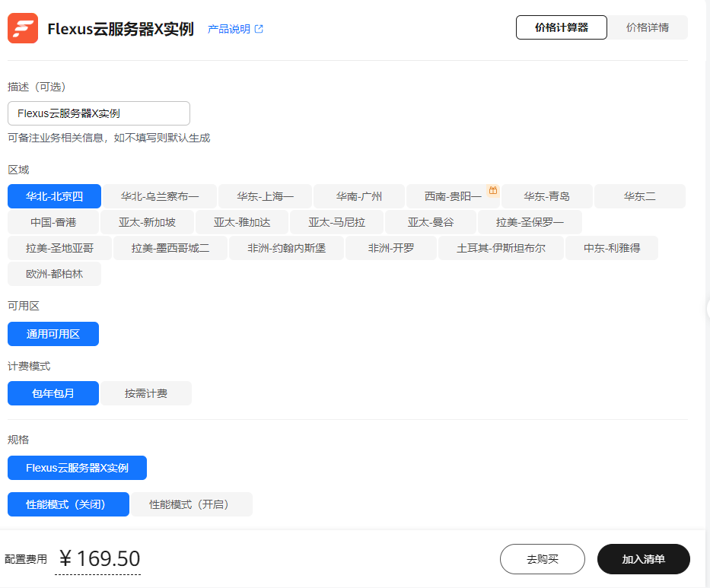Choose the 拉美-圣地亚哥 region
This screenshot has height=588, width=710.
point(60,248)
